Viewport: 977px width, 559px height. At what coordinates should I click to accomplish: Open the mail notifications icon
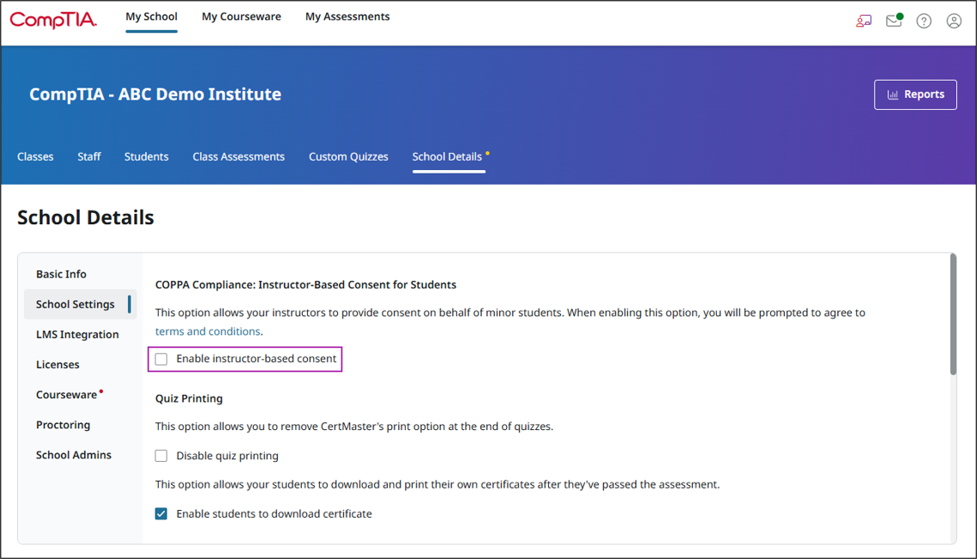pyautogui.click(x=894, y=21)
